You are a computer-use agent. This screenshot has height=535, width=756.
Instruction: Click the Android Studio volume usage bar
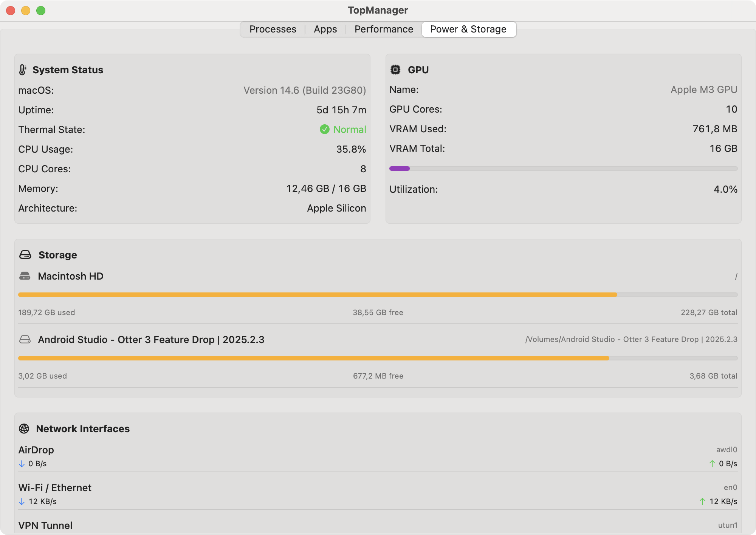(x=314, y=358)
